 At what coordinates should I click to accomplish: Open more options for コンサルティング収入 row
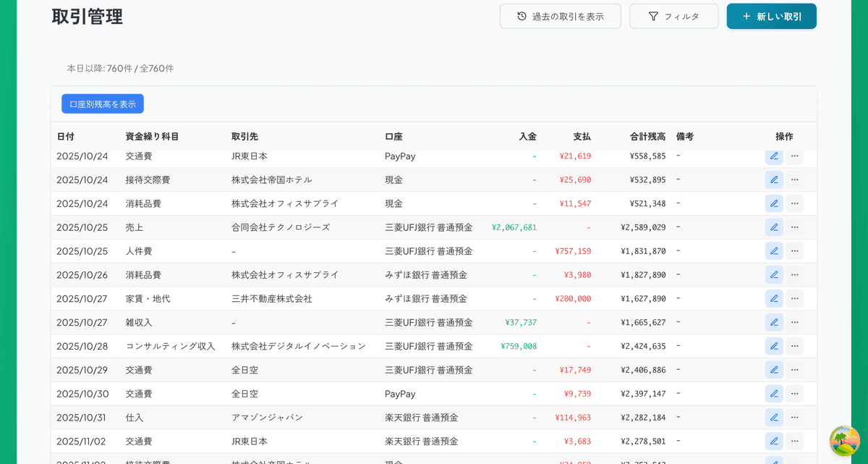tap(795, 346)
